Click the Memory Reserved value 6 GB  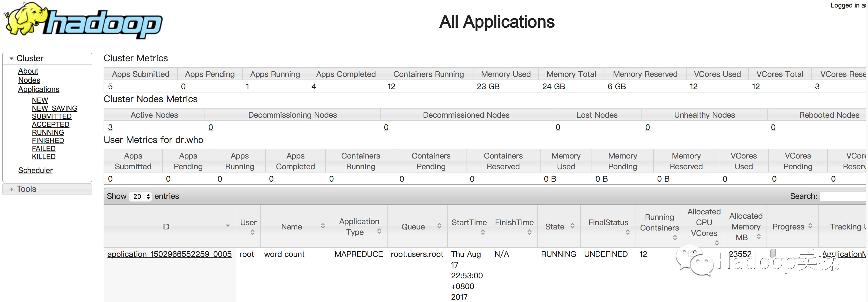click(617, 87)
